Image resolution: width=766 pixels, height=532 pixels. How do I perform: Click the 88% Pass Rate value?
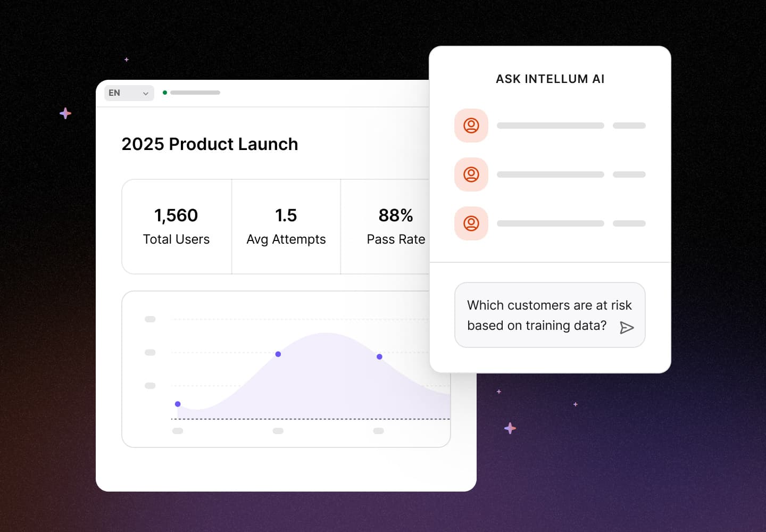pyautogui.click(x=396, y=215)
